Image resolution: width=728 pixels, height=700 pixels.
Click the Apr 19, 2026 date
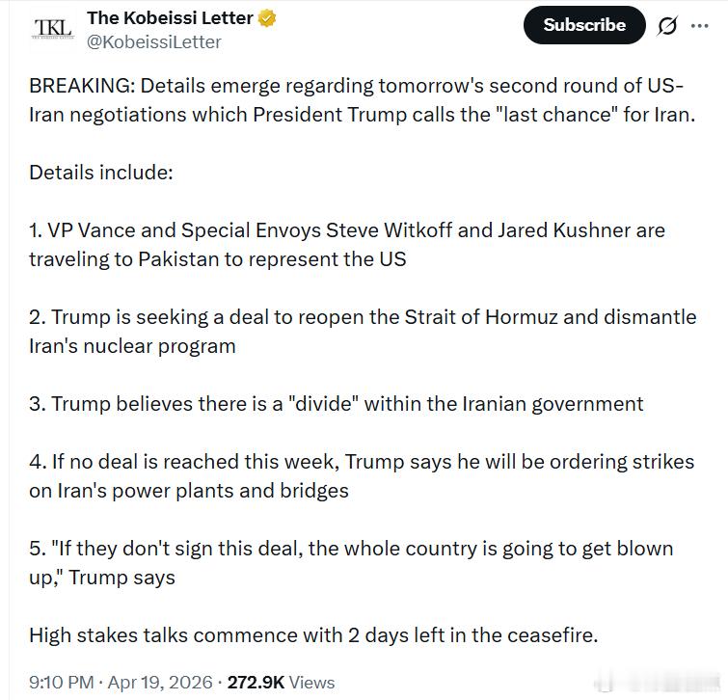coord(159,682)
